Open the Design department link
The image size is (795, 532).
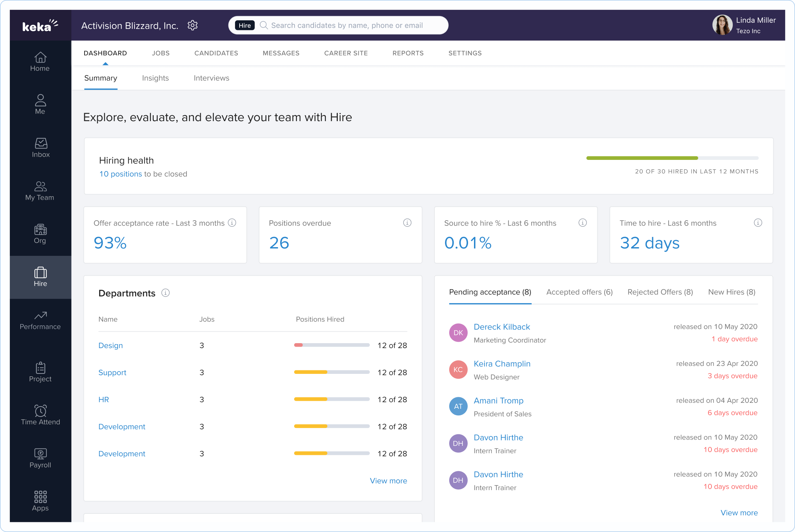pos(111,346)
